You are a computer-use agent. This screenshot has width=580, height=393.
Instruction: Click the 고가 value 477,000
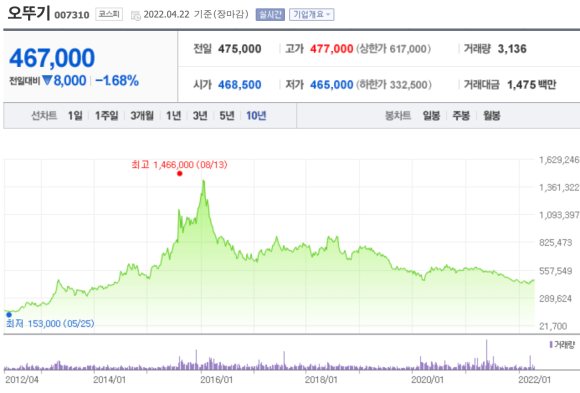pos(332,49)
